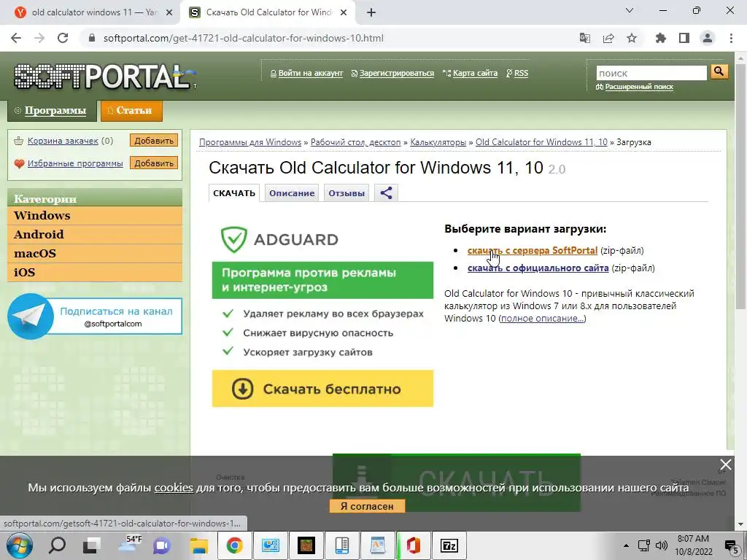The height and width of the screenshot is (560, 747).
Task: Click the share icon tab
Action: [386, 193]
